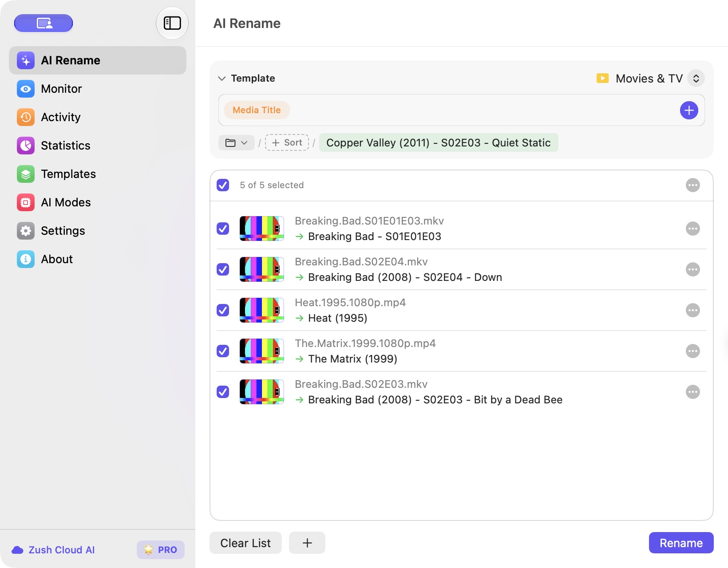
Task: Switch to Templates in the sidebar
Action: (98, 174)
